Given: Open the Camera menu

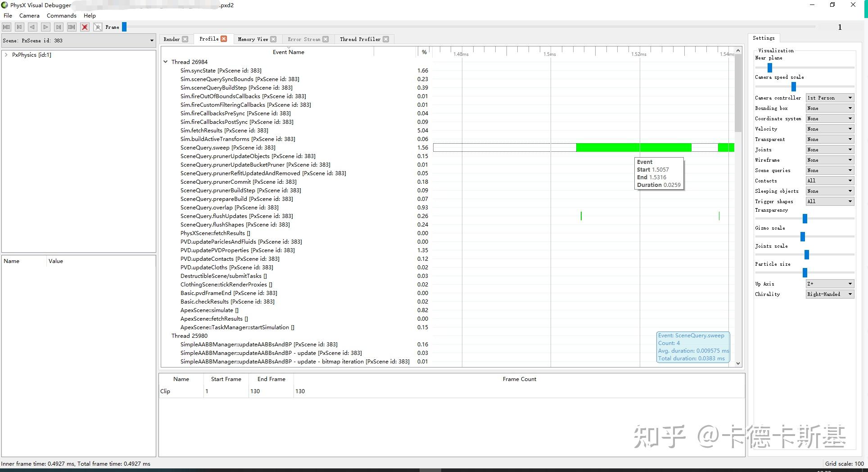Looking at the screenshot, I should click(x=29, y=15).
